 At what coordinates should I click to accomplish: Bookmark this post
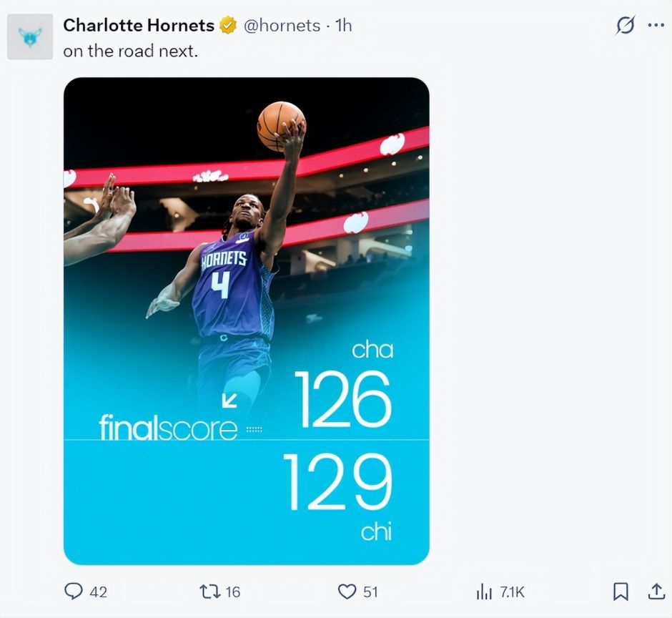point(621,592)
